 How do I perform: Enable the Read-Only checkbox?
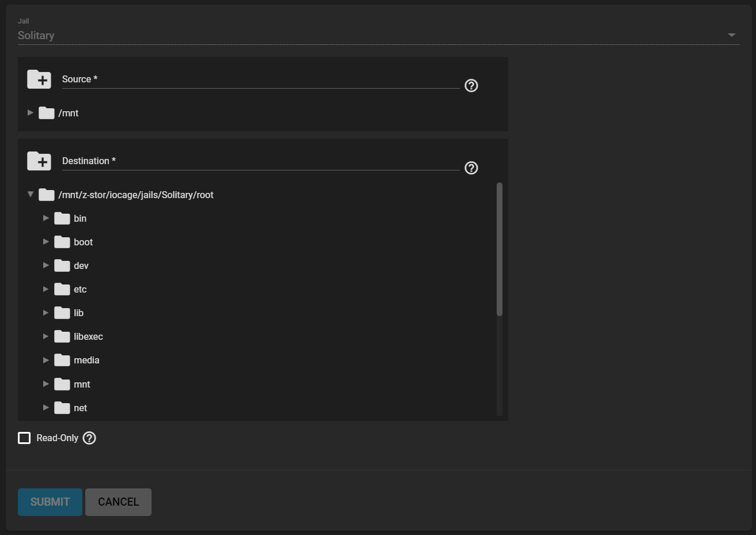24,438
